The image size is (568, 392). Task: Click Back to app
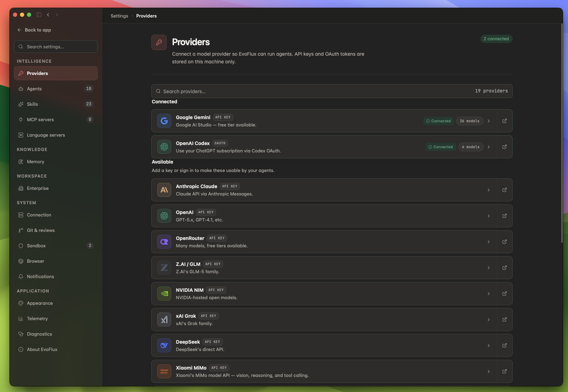34,30
